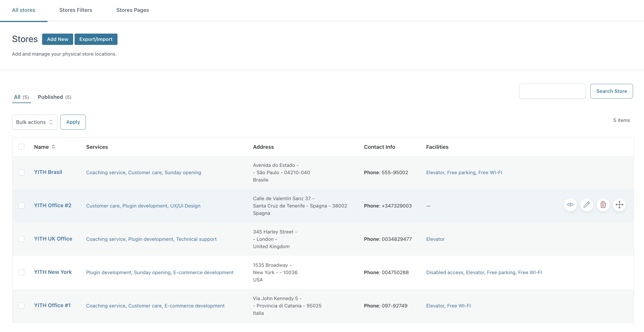Click the Search Store button

coord(612,91)
